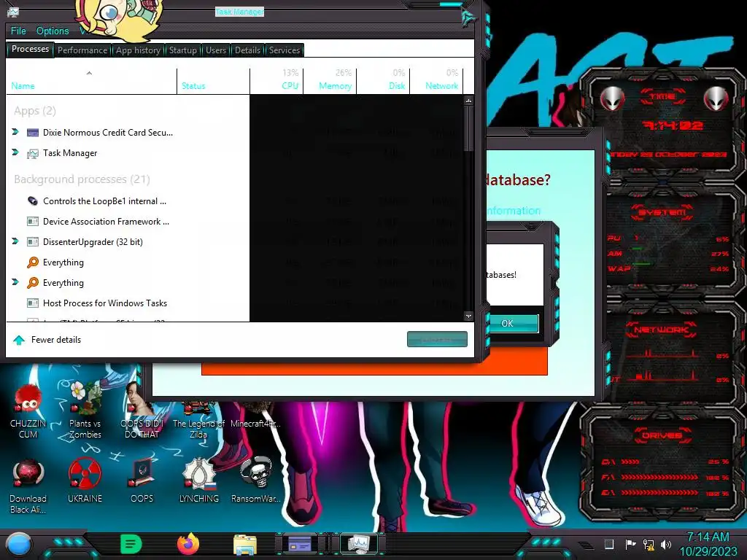Launch Firefox from the taskbar
Image resolution: width=747 pixels, height=560 pixels.
(x=188, y=544)
